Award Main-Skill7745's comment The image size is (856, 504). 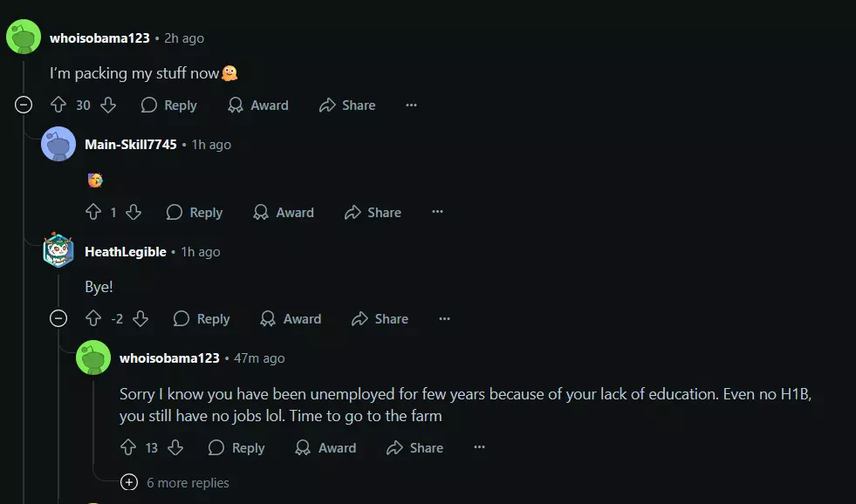tap(284, 213)
